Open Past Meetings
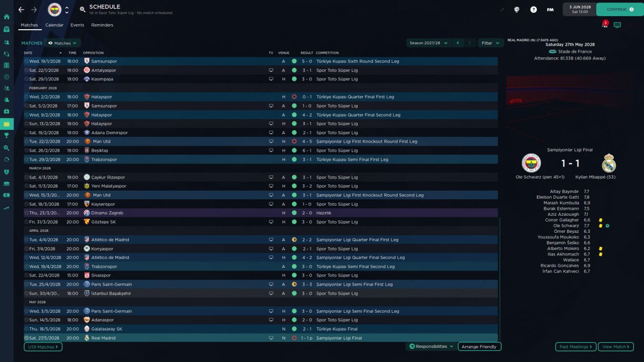 (576, 347)
